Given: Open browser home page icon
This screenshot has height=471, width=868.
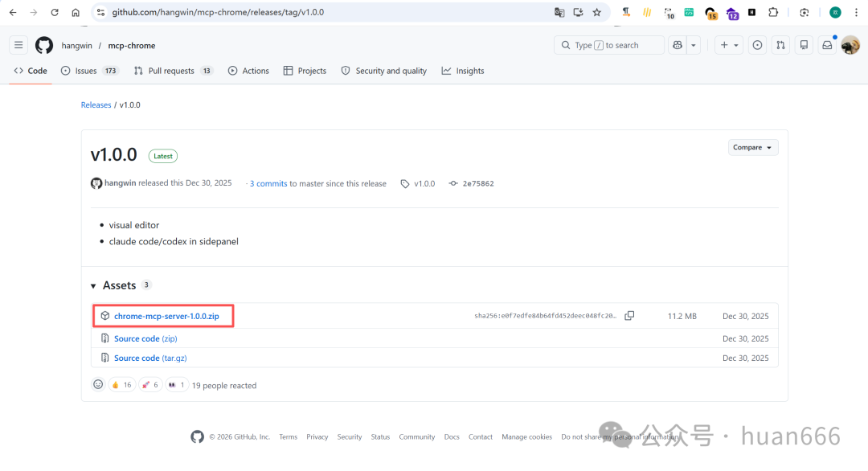Looking at the screenshot, I should [76, 12].
